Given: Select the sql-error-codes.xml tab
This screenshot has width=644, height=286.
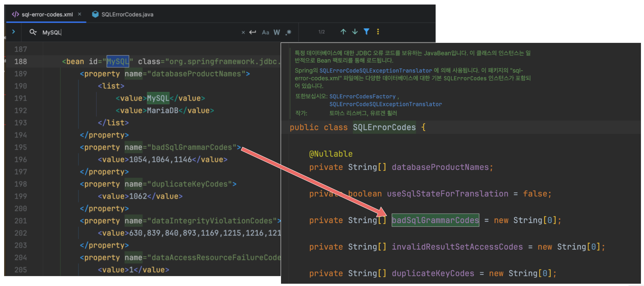Looking at the screenshot, I should point(47,15).
